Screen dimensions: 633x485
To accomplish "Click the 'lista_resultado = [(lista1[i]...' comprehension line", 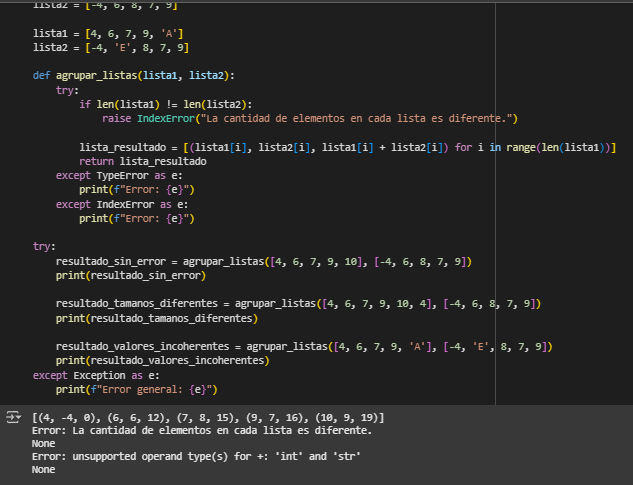I will pos(348,147).
